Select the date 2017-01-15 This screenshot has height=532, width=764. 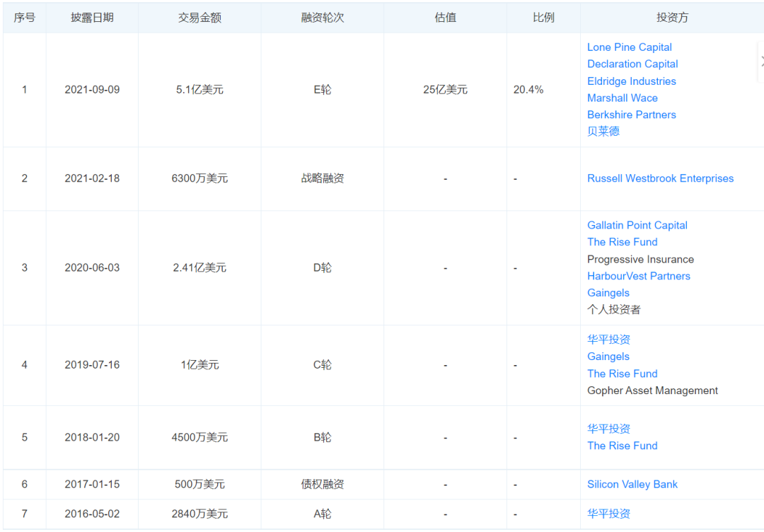pyautogui.click(x=92, y=485)
